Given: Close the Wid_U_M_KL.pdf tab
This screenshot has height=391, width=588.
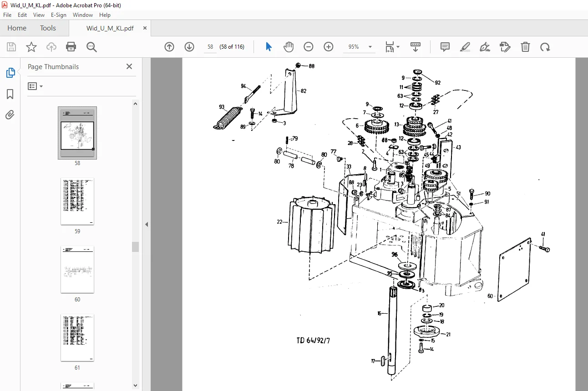Looking at the screenshot, I should (x=145, y=28).
